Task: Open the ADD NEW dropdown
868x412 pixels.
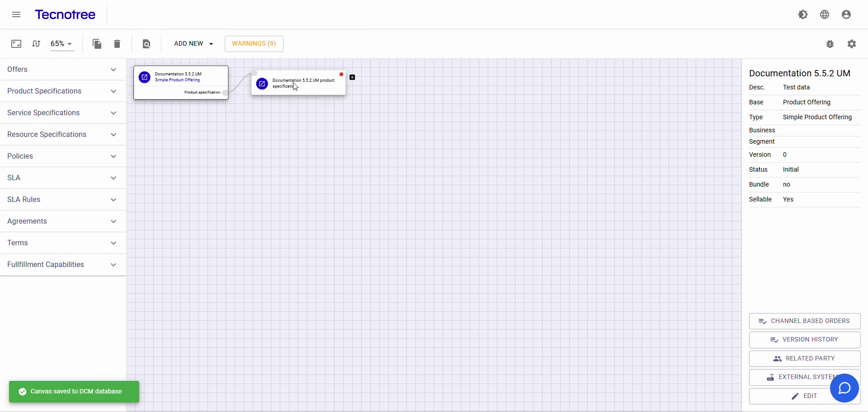Action: (x=193, y=44)
